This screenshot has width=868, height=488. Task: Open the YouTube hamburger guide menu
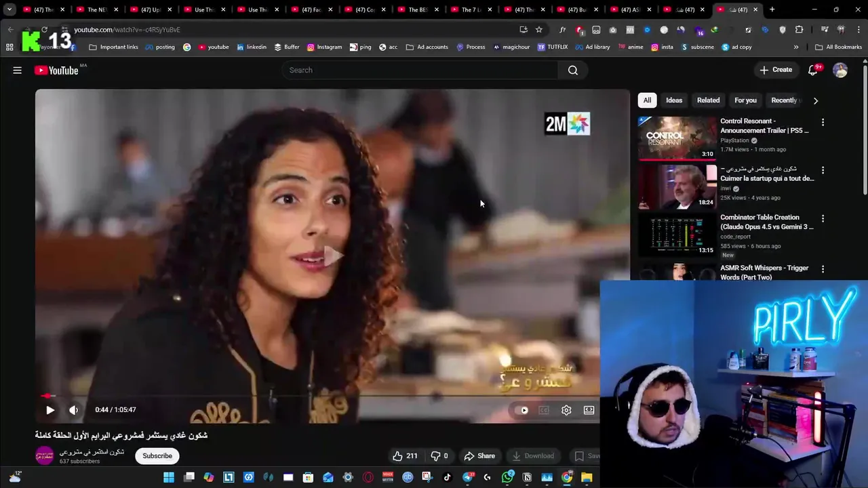pos(18,70)
